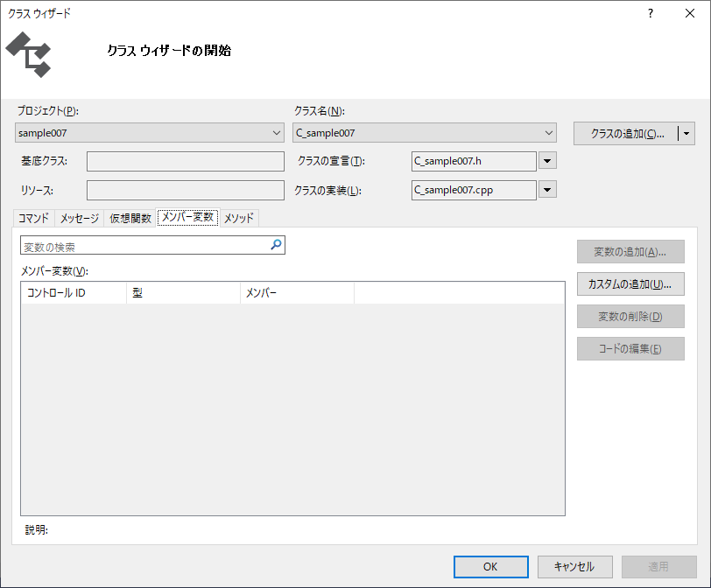Confirm with the OK button
The image size is (711, 588).
click(490, 567)
